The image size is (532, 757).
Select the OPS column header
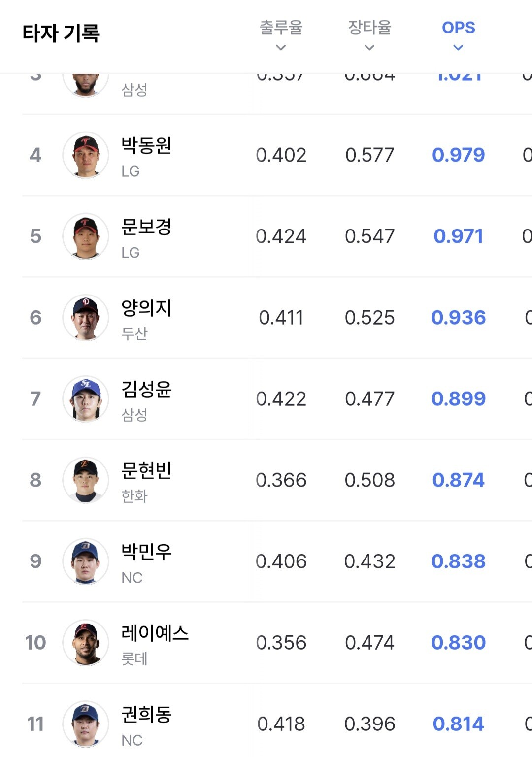(458, 28)
